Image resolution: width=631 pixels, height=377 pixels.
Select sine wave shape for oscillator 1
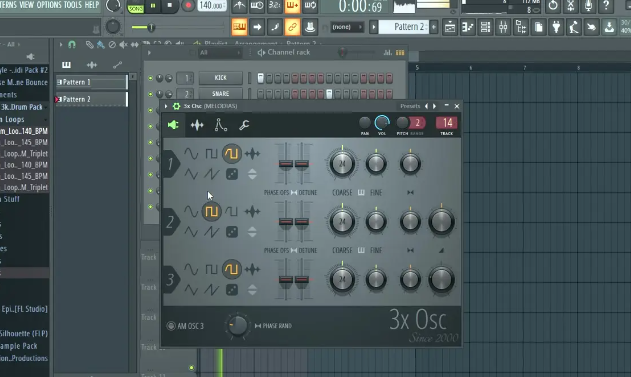pyautogui.click(x=191, y=153)
